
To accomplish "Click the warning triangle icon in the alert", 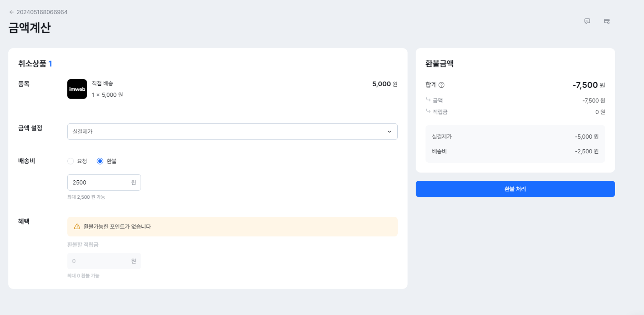I will 77,226.
